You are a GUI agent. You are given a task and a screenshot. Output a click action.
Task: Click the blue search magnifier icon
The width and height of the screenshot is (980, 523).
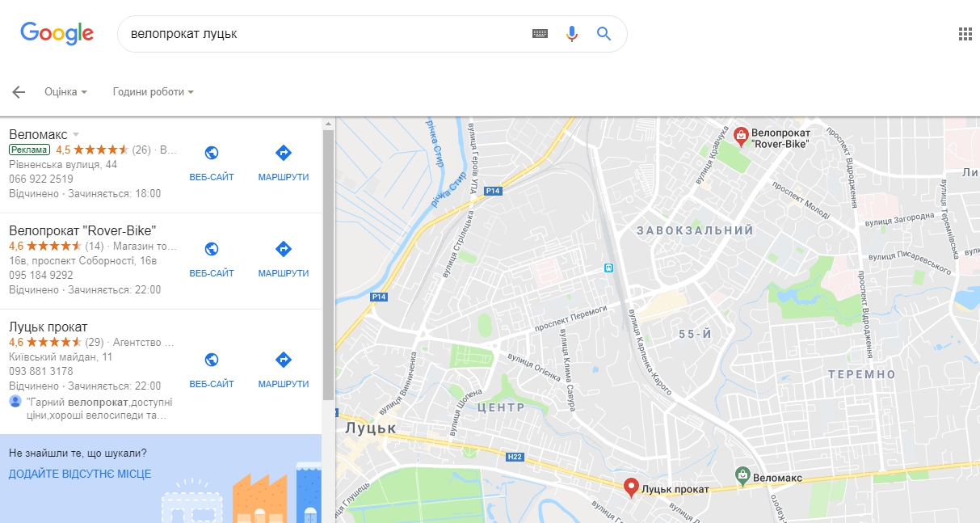click(x=604, y=34)
